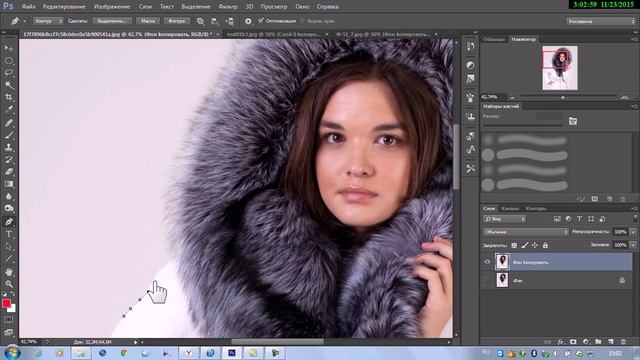
Task: Select the Gradient tool
Action: [9, 184]
